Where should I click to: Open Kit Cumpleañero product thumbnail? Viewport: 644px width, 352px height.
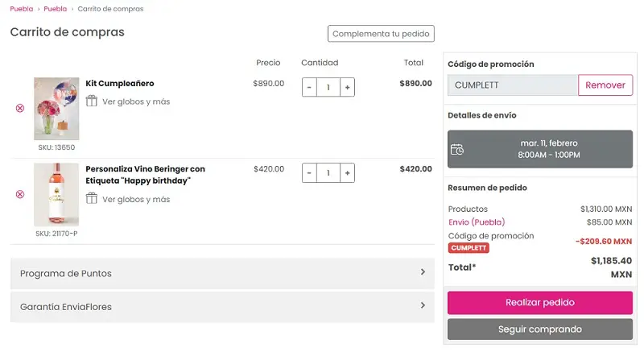56,109
